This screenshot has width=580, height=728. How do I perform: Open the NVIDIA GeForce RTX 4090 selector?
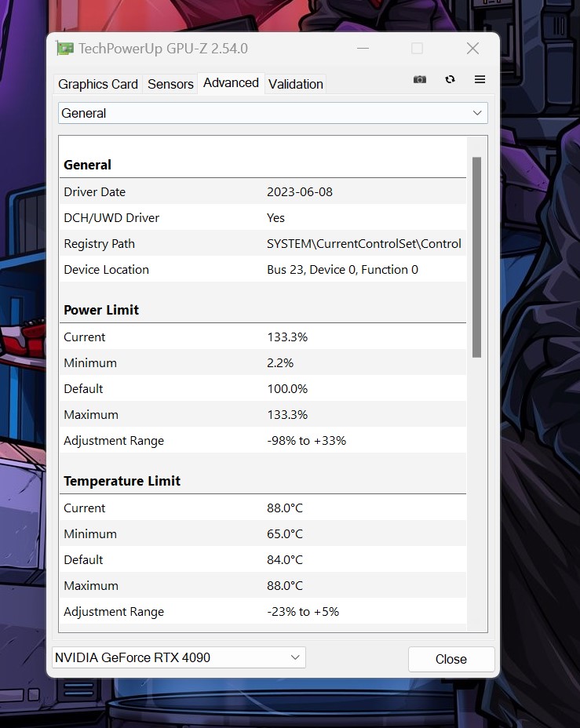click(x=179, y=657)
